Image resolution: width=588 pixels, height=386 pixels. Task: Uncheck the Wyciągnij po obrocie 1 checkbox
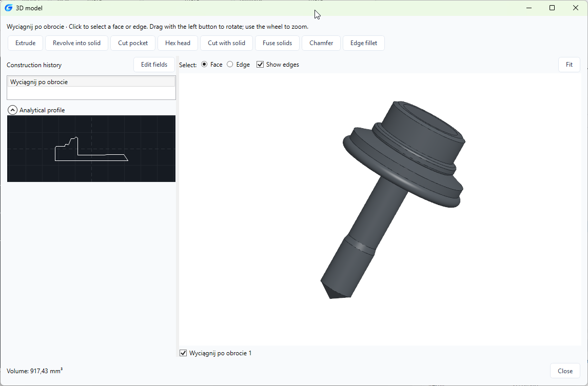(x=183, y=353)
